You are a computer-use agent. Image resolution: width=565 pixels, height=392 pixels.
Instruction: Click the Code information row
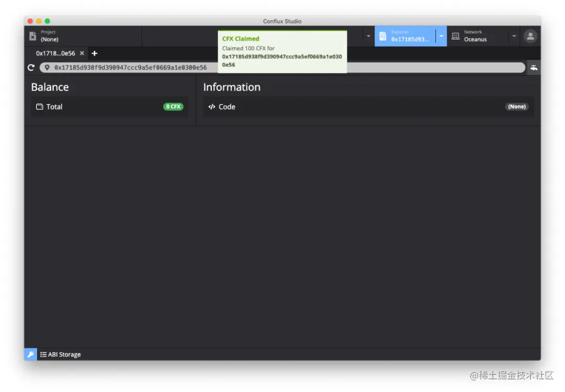(x=368, y=107)
